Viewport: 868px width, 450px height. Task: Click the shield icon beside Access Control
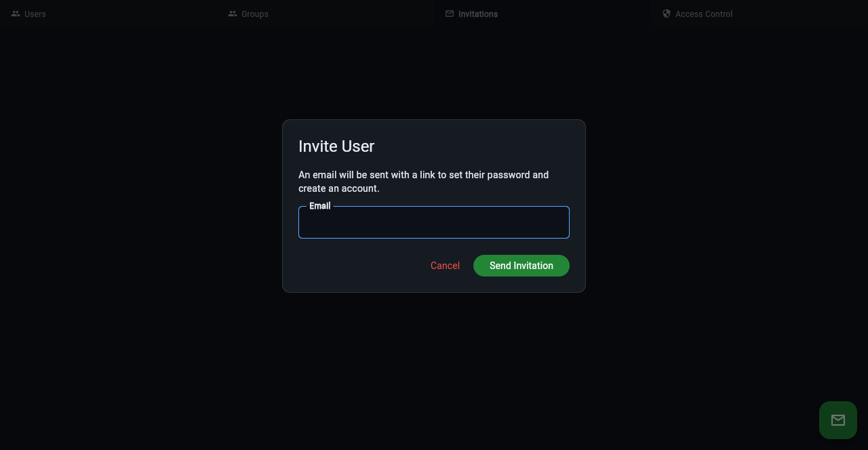click(x=667, y=14)
